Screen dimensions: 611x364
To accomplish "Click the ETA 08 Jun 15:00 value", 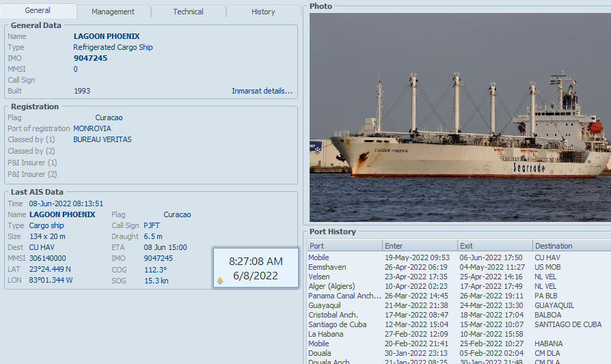I will coord(165,247).
